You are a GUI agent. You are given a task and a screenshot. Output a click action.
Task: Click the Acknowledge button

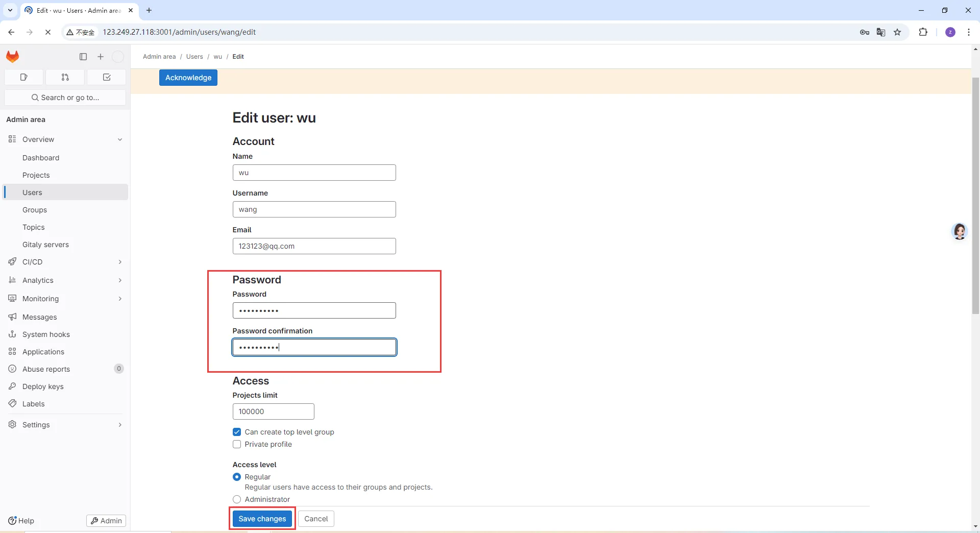188,78
